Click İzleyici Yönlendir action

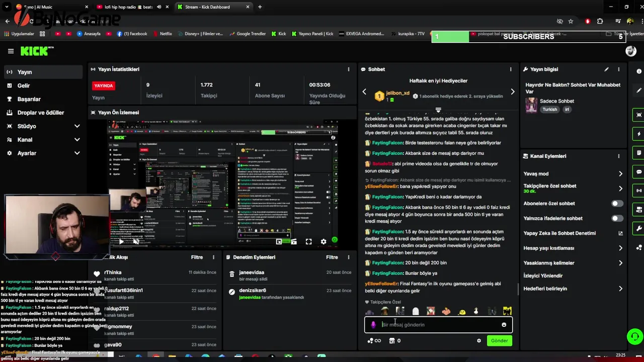tap(543, 276)
